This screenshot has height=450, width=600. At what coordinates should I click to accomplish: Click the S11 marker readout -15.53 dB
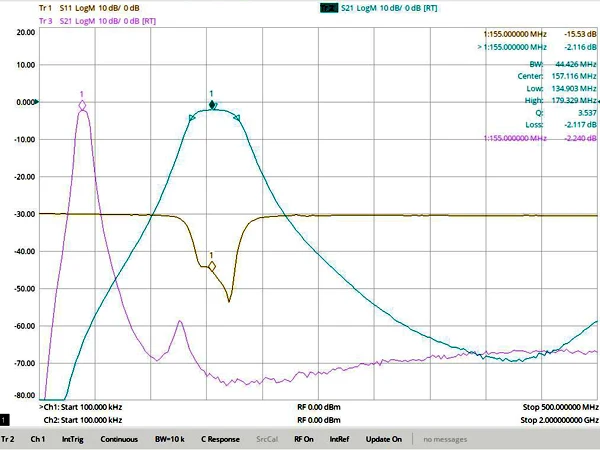(540, 34)
